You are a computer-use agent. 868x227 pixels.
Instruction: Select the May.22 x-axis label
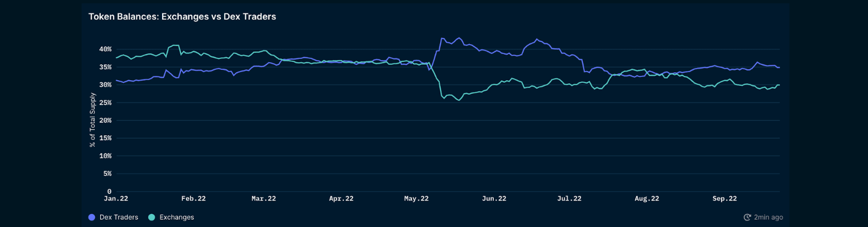click(417, 199)
